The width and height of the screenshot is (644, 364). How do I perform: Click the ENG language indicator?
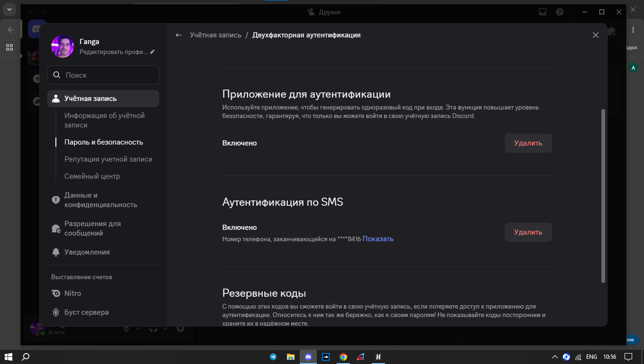click(591, 357)
